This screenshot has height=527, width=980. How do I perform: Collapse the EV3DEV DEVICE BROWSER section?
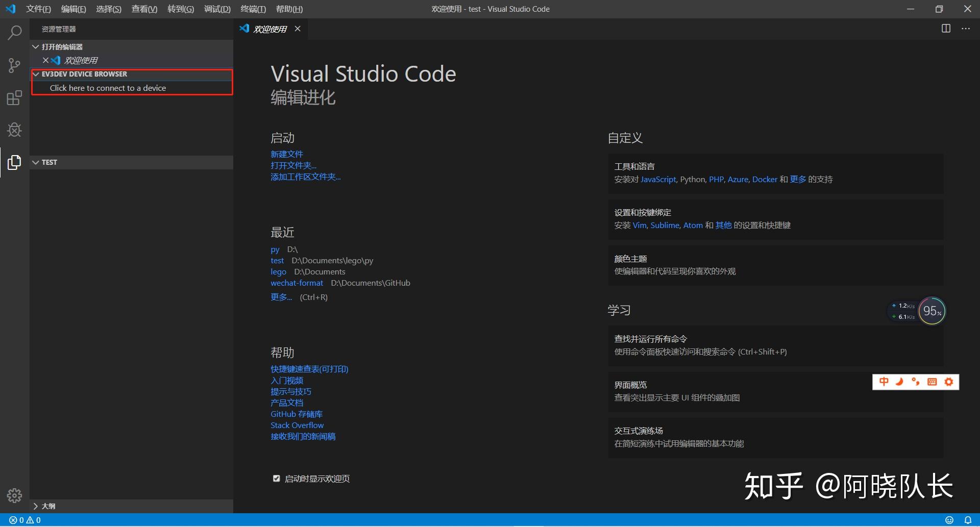(36, 73)
